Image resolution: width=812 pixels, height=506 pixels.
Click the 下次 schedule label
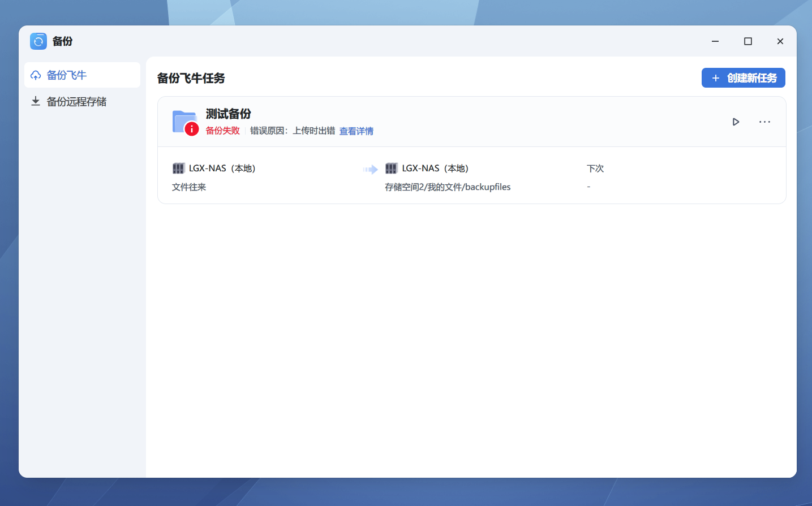coord(595,168)
